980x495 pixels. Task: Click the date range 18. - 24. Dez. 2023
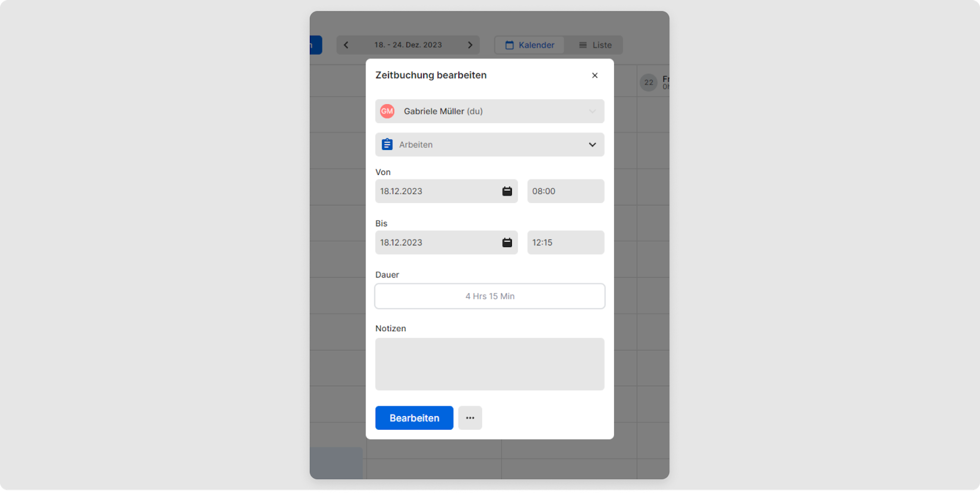pos(408,45)
